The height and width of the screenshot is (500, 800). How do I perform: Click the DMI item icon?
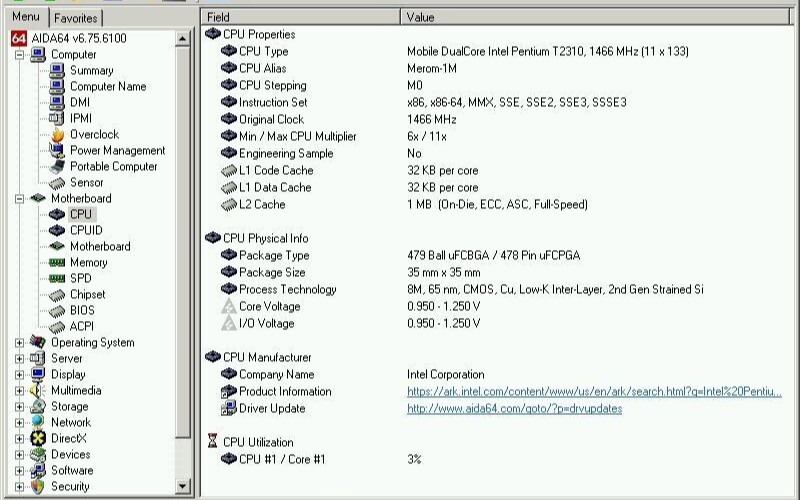(57, 103)
